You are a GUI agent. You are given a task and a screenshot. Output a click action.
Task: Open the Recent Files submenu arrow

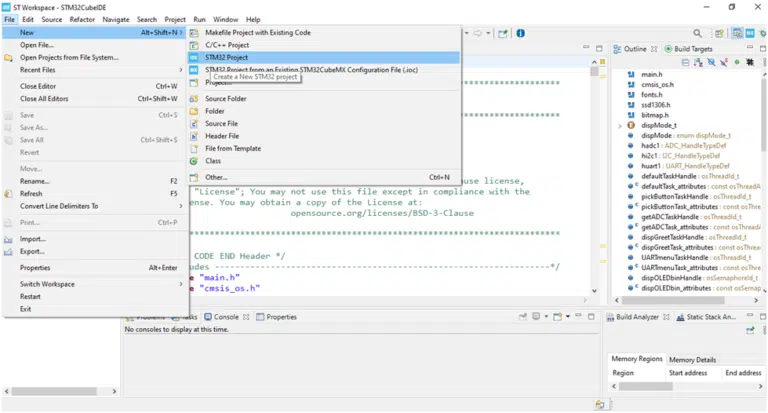[181, 70]
